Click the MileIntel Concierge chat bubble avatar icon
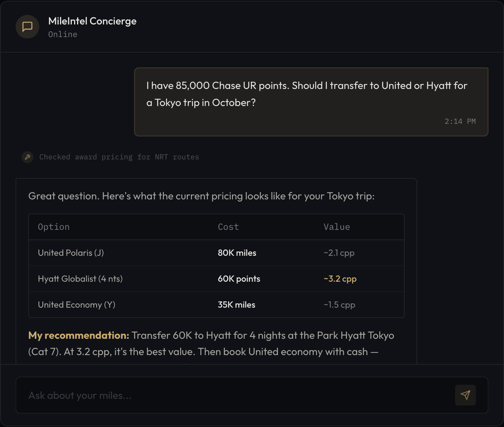This screenshot has width=504, height=427. [27, 27]
